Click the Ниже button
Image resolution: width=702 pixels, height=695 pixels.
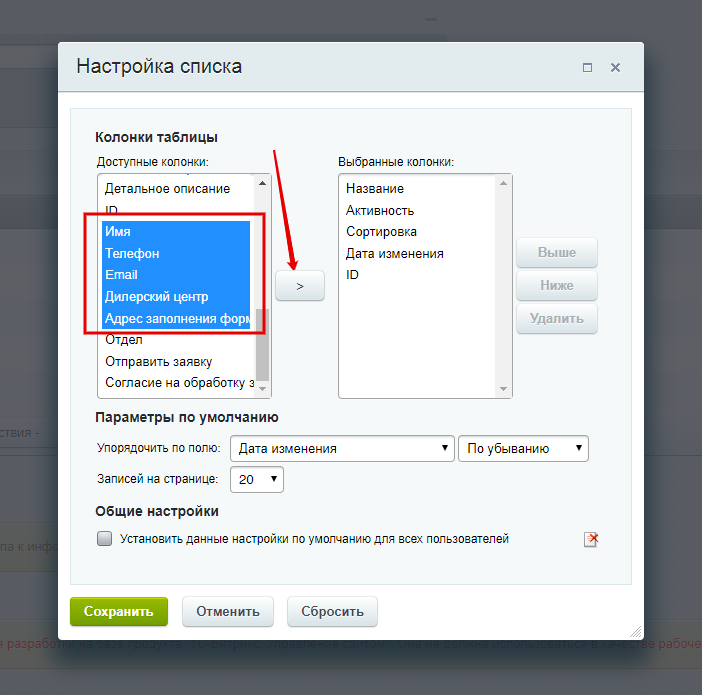[556, 285]
